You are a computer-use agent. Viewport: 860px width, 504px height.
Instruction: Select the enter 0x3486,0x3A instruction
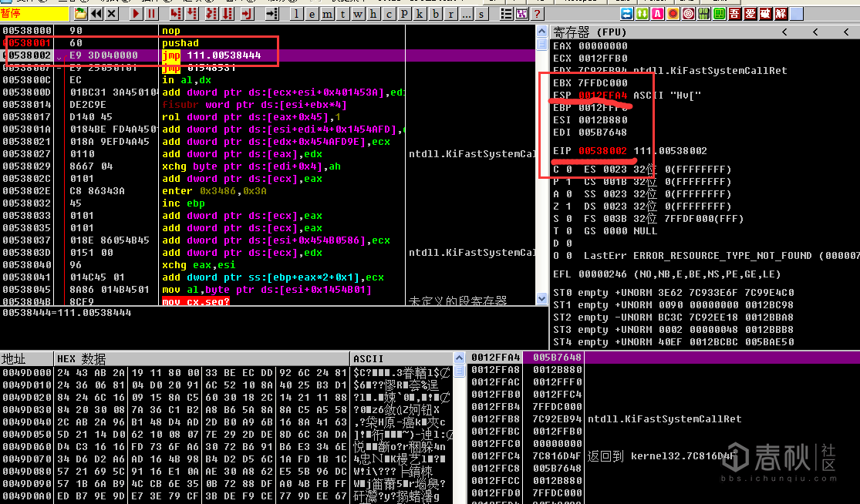point(268,190)
